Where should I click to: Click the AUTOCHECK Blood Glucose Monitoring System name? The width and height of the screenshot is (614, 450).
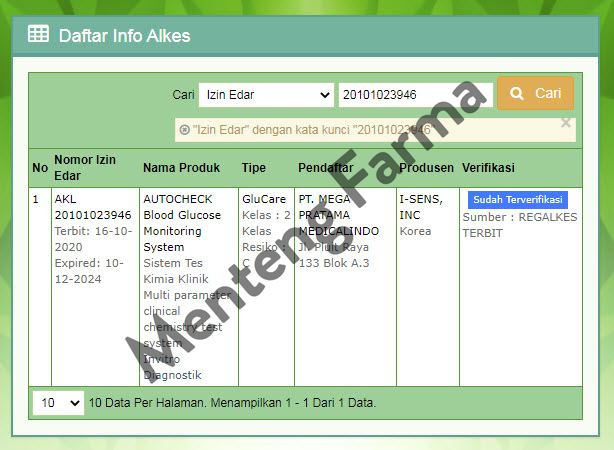click(182, 223)
